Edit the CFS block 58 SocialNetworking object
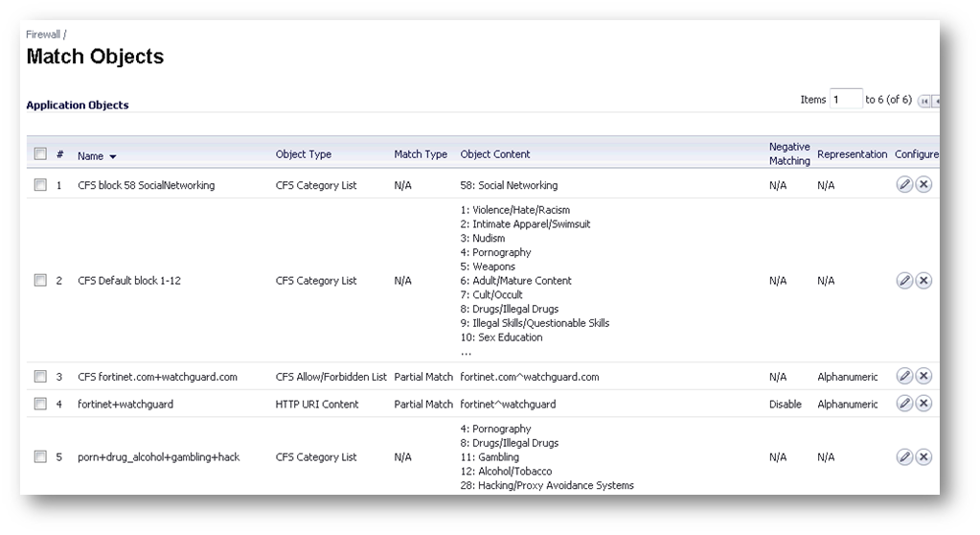The height and width of the screenshot is (535, 980). 904,185
